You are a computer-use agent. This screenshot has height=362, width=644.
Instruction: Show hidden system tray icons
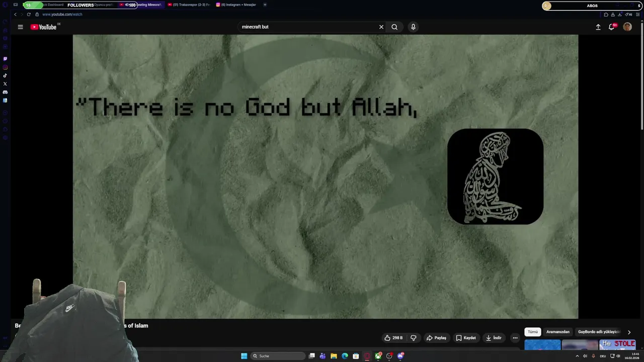pos(577,356)
